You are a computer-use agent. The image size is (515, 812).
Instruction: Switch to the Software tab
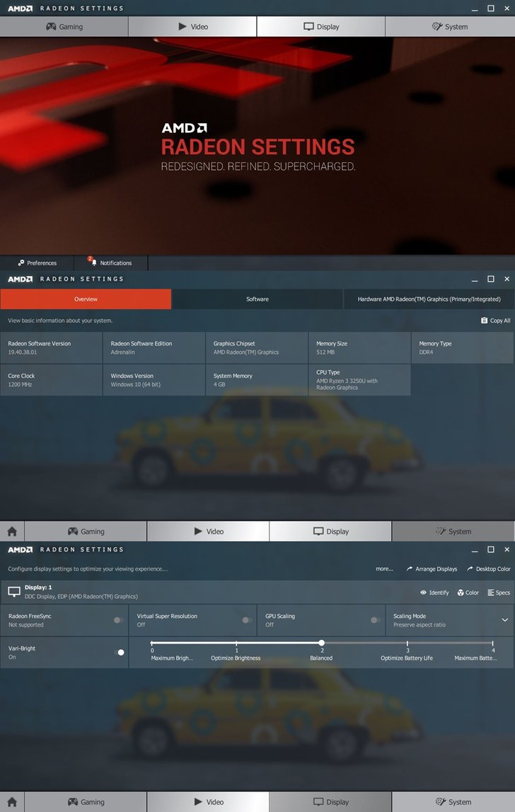(x=257, y=299)
